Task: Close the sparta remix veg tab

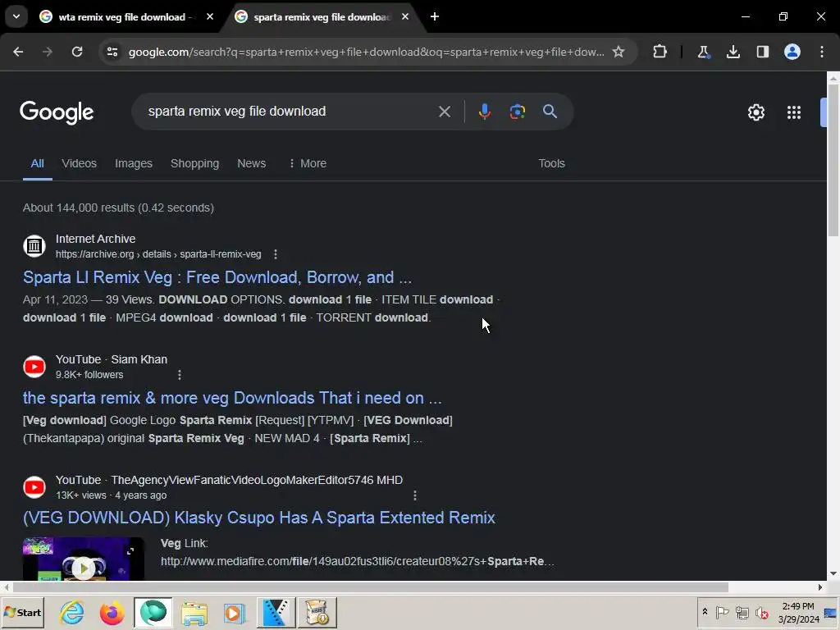Action: [405, 16]
